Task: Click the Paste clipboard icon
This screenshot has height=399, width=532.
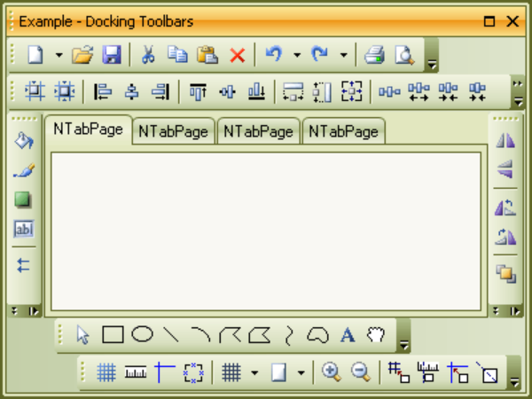Action: (207, 55)
